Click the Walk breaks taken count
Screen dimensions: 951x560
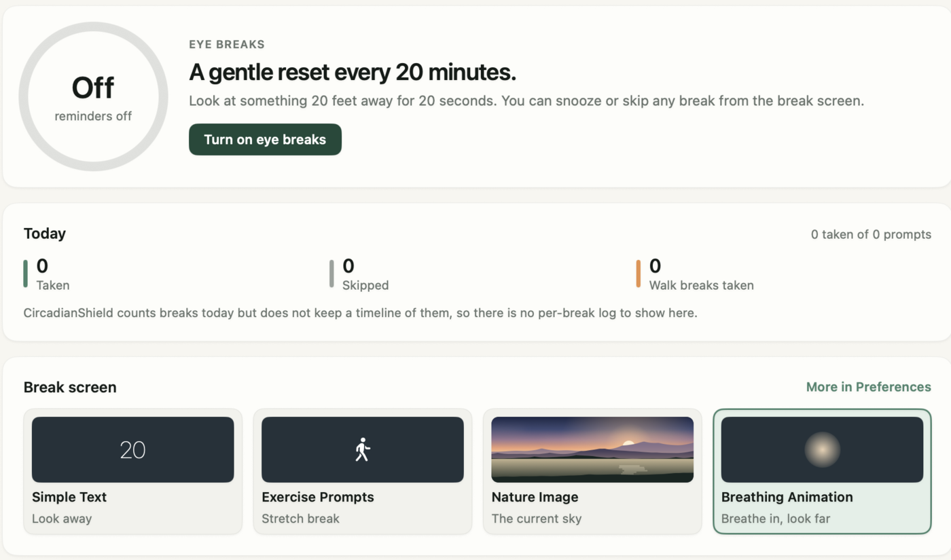[656, 265]
